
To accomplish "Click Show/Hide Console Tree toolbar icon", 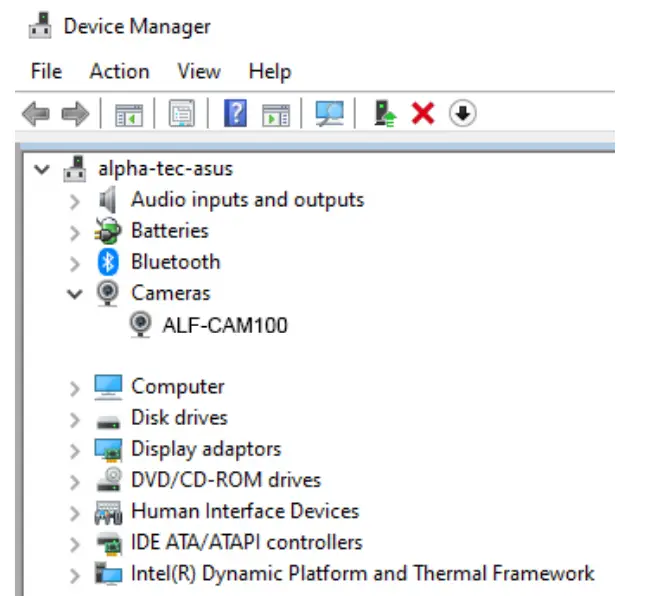I will pyautogui.click(x=129, y=115).
